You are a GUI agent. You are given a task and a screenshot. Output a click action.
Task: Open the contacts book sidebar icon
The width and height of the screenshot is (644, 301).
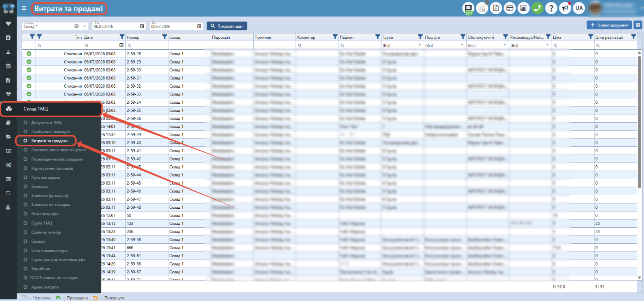(x=8, y=38)
